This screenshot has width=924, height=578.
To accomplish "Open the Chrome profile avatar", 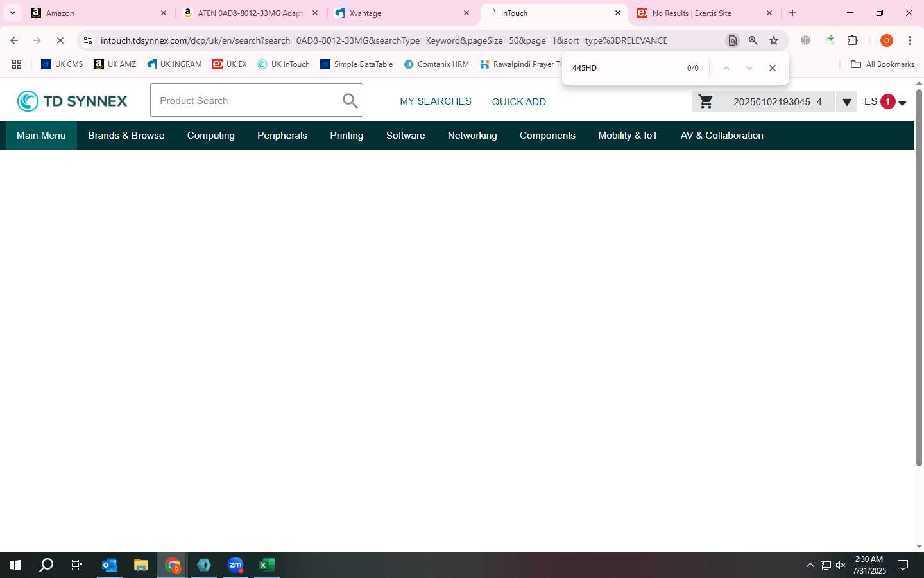I will pos(887,40).
